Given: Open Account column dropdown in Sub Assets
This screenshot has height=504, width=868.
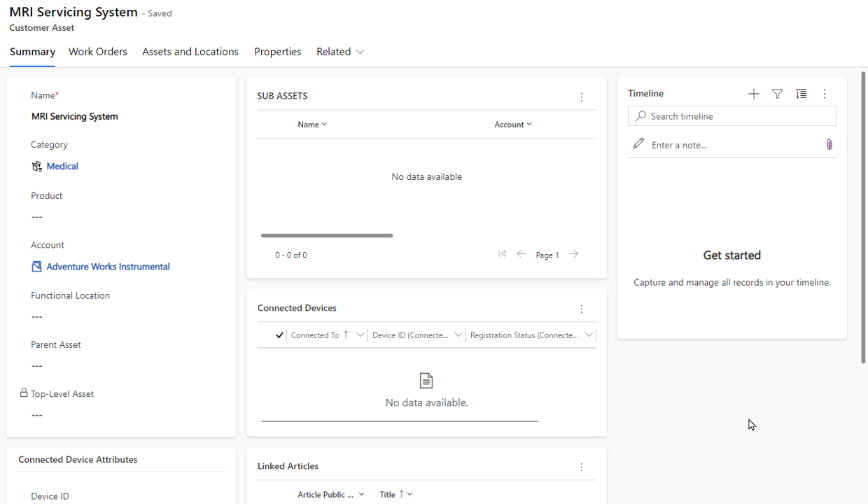Looking at the screenshot, I should point(529,124).
